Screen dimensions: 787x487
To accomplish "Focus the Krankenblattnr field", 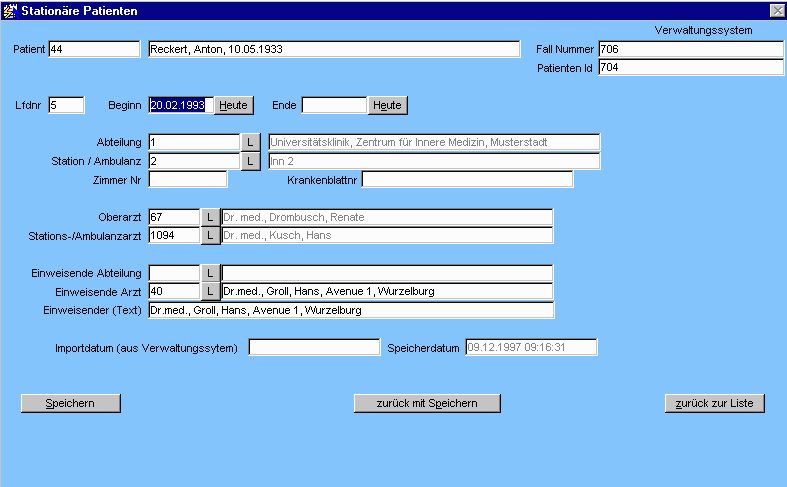I will coord(467,180).
